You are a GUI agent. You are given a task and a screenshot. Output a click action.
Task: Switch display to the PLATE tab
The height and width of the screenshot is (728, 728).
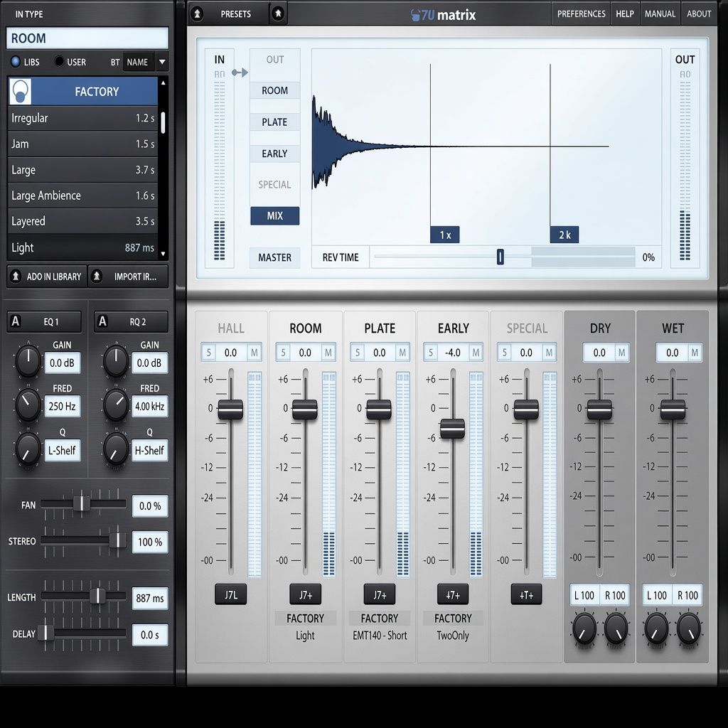pyautogui.click(x=275, y=122)
